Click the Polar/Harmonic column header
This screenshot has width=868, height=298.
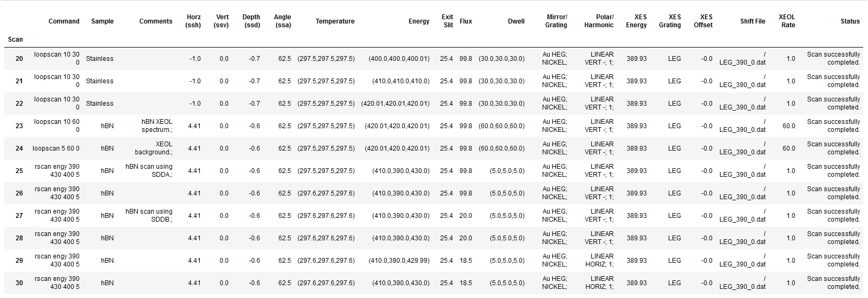click(599, 21)
